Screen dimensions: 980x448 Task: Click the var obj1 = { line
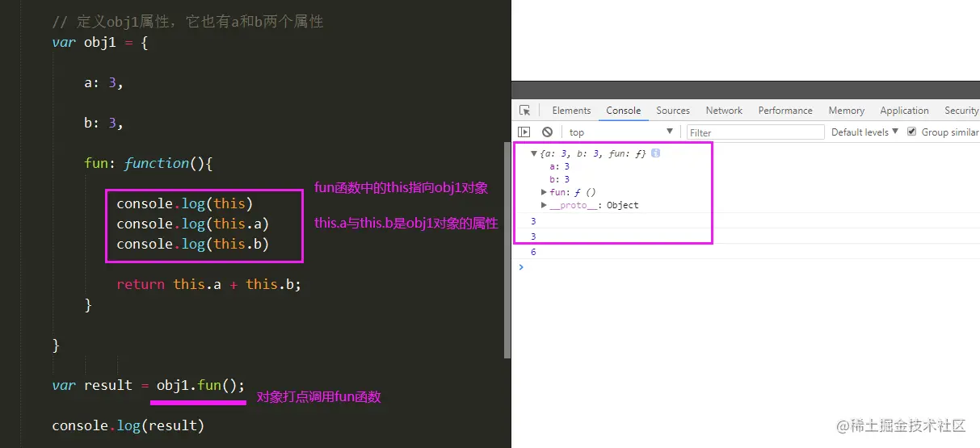[100, 42]
